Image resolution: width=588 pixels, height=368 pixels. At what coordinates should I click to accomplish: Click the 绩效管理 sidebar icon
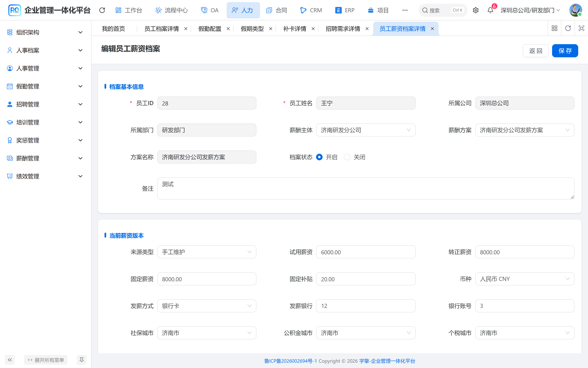(x=10, y=176)
